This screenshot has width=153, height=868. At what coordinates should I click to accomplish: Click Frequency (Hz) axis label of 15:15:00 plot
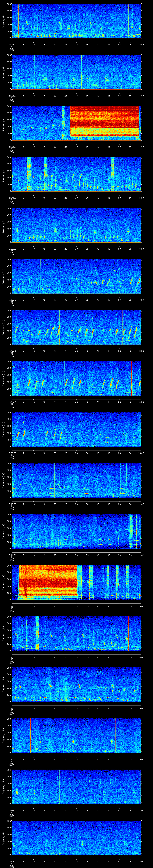point(3,736)
